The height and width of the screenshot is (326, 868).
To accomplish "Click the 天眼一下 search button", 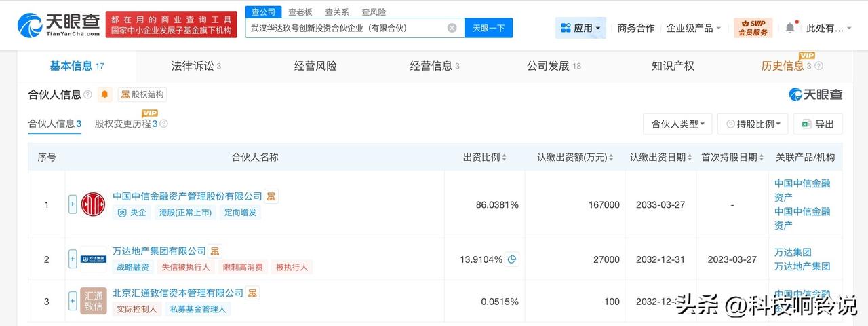I will (488, 28).
